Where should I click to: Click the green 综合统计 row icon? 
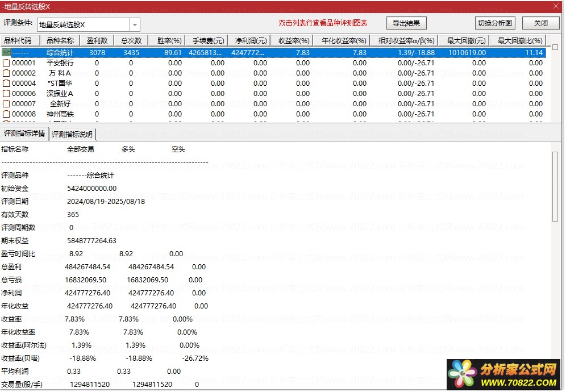click(x=6, y=53)
